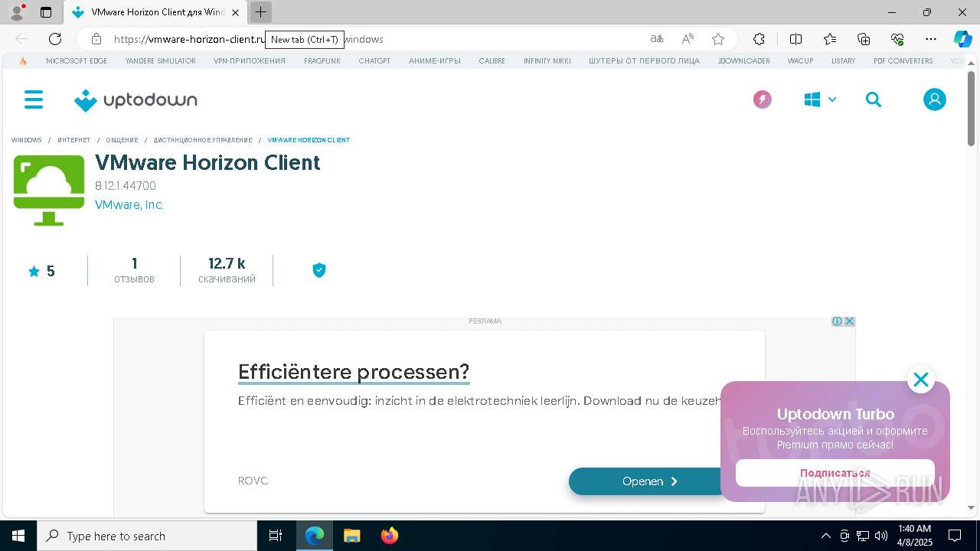Go to Общение breadcrumb link

coord(122,140)
